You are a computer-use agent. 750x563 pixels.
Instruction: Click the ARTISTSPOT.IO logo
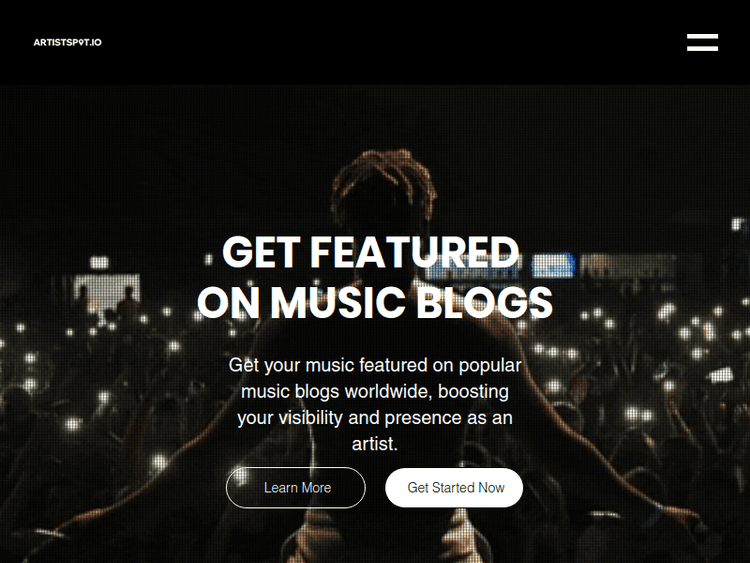pyautogui.click(x=67, y=42)
